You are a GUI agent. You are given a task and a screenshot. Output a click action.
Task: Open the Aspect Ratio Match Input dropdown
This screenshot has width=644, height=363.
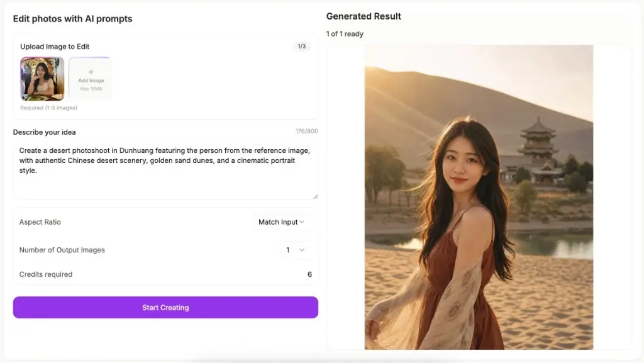point(281,222)
